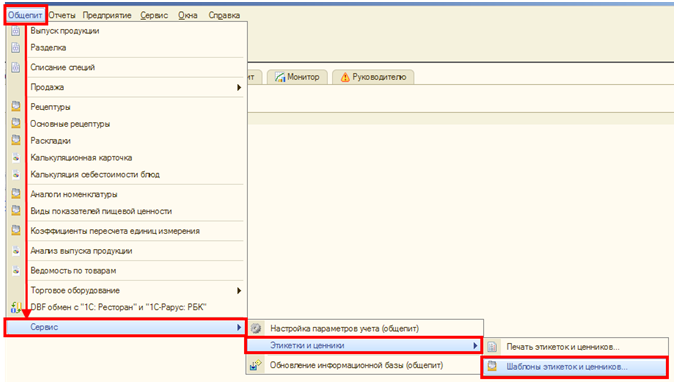Expand the Продажа submenu arrow
This screenshot has width=676, height=384.
(239, 87)
